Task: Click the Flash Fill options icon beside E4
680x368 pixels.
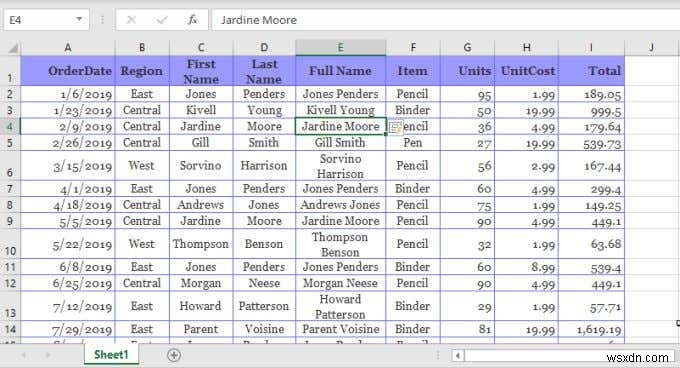Action: (395, 128)
